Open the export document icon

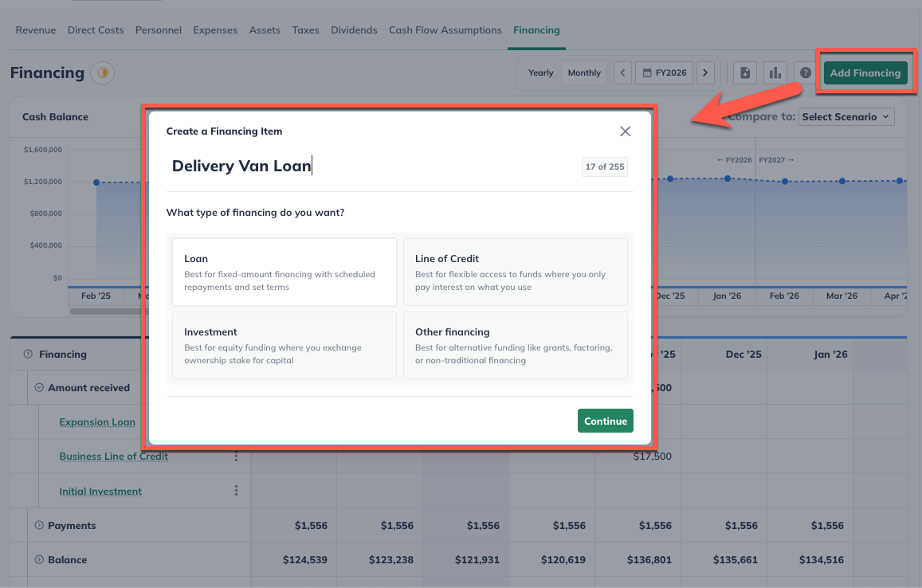coord(744,73)
